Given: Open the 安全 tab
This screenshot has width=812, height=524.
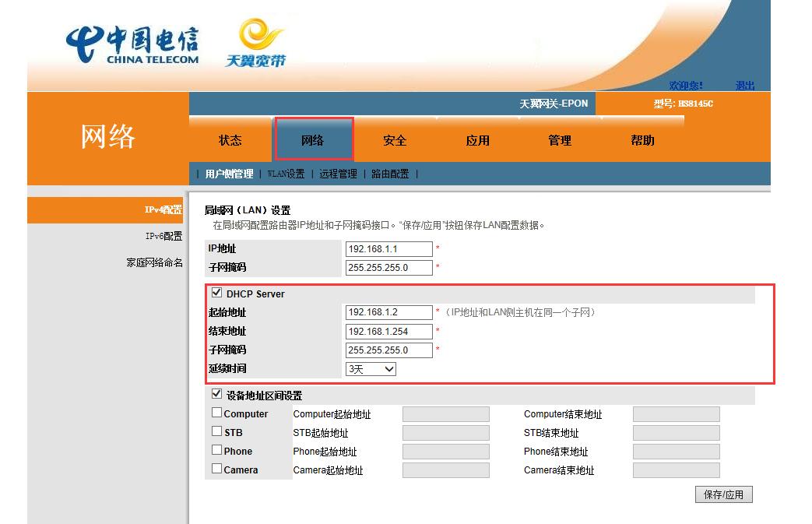Looking at the screenshot, I should 395,139.
